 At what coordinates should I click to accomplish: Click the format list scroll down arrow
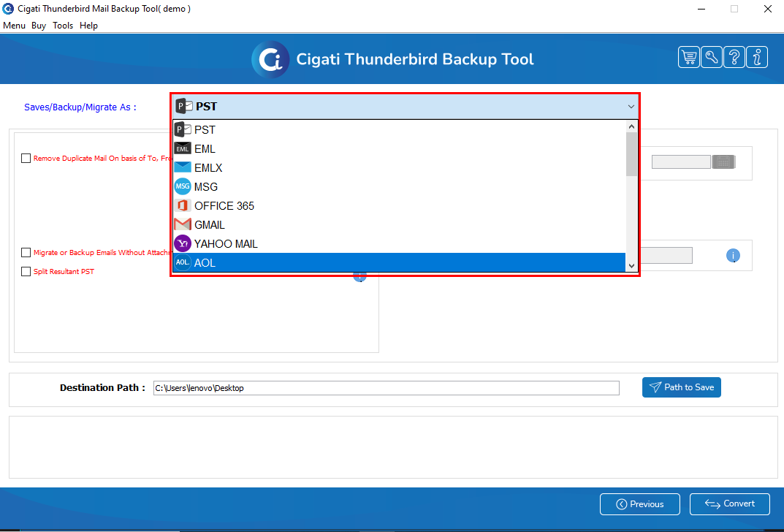[x=631, y=266]
